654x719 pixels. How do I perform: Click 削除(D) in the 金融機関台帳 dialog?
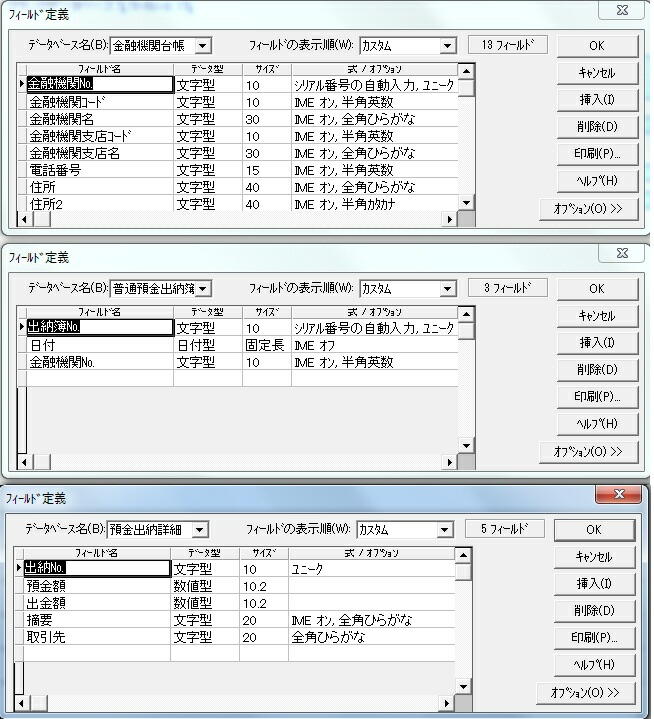coord(597,127)
